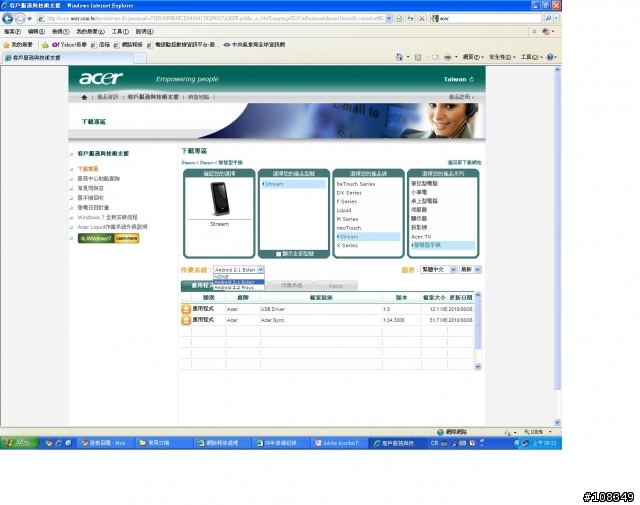Click the Add to Favorites Bar icon
The image size is (640, 505).
[x=45, y=44]
